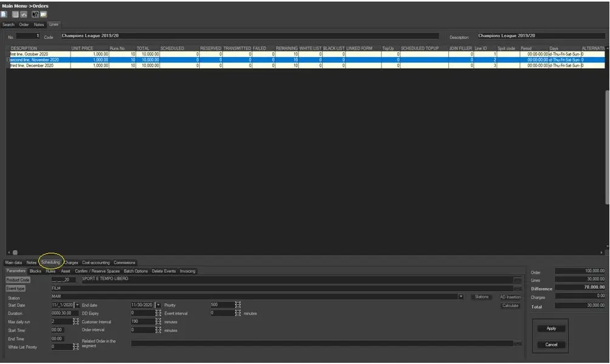Click the Stations button
Viewport: 610px width, 364px height.
pos(481,297)
